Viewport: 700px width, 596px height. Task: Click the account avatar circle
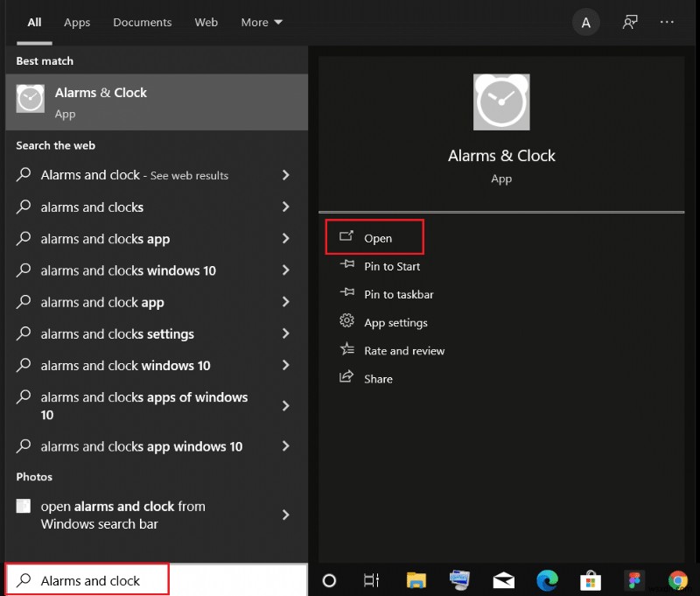585,22
